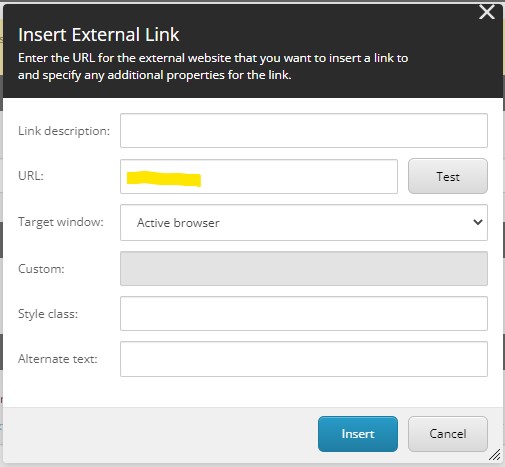The height and width of the screenshot is (467, 505).
Task: Click the Alternate text label
Action: 58,359
